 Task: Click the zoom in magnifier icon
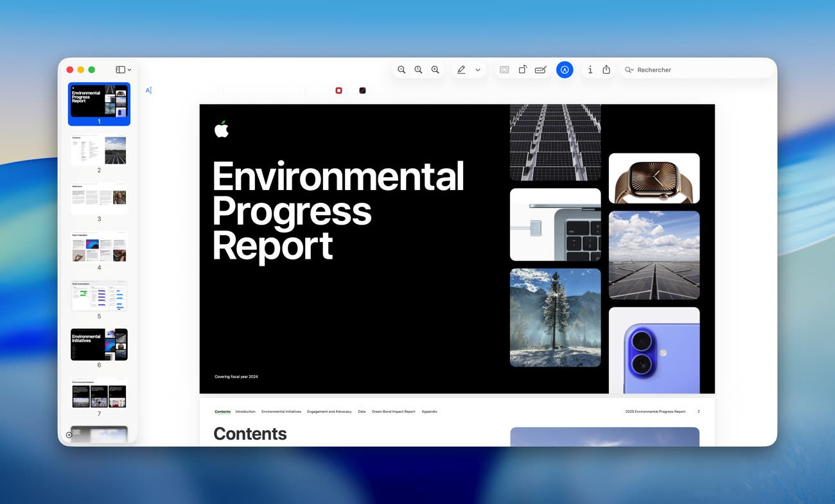(435, 70)
